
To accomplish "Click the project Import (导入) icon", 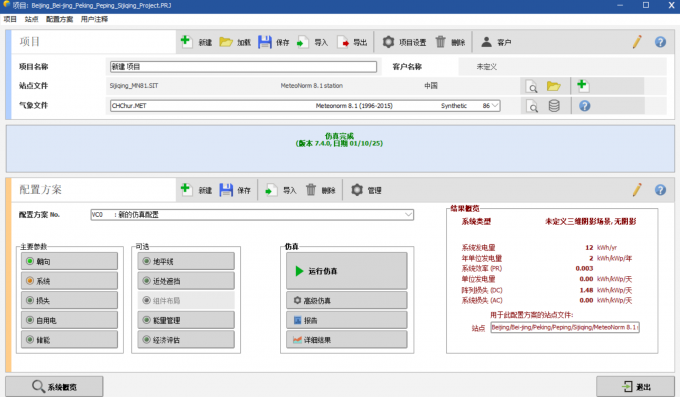I will pos(302,42).
